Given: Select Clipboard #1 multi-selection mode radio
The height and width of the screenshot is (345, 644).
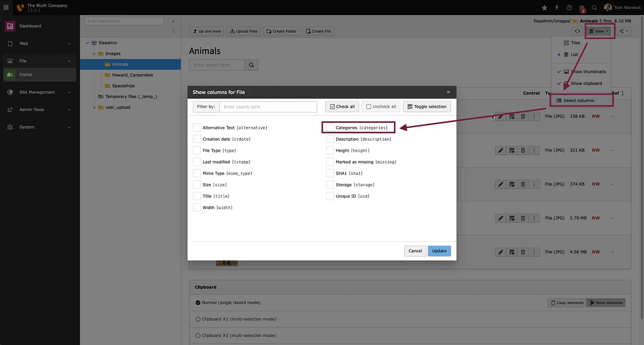Looking at the screenshot, I should pyautogui.click(x=198, y=319).
